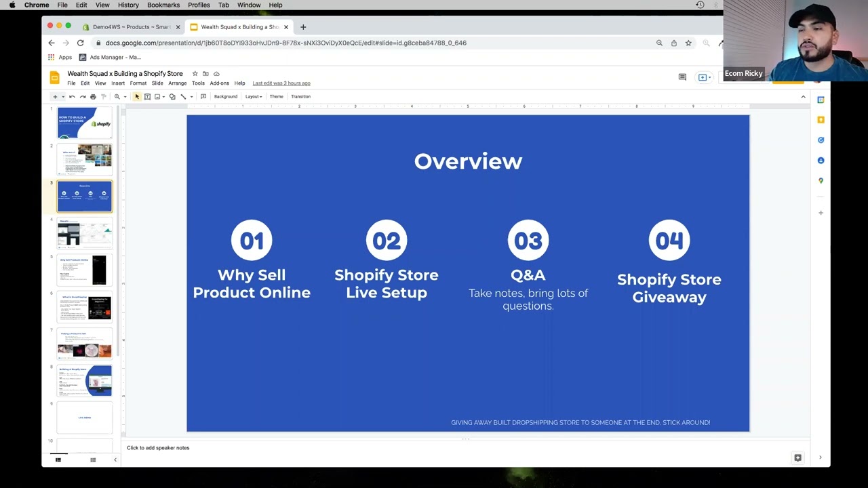
Task: Click the Print icon
Action: [x=93, y=97]
